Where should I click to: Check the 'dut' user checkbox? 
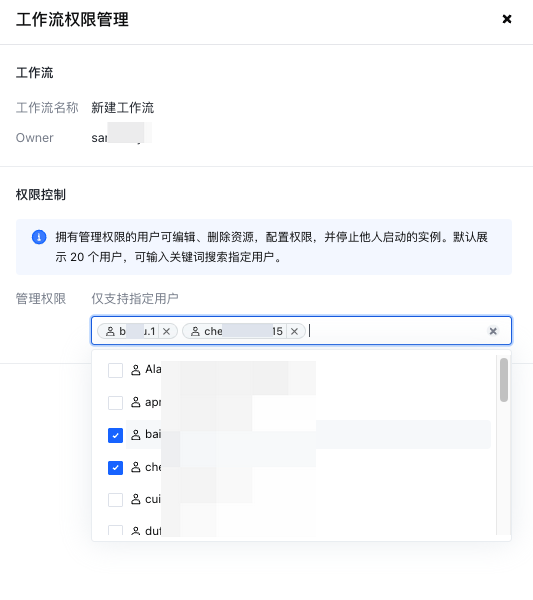click(115, 530)
